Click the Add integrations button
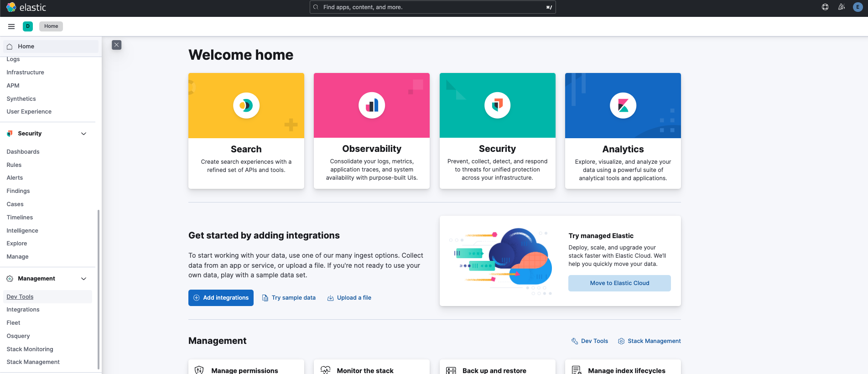 (x=221, y=298)
